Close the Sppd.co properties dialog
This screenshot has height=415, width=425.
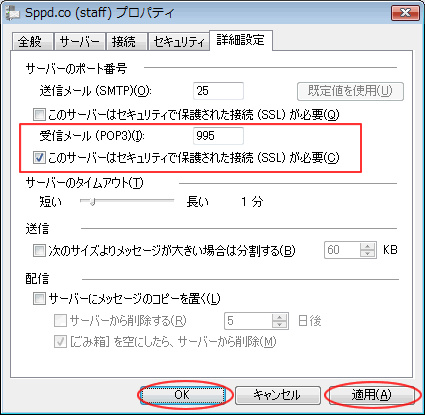[x=405, y=13]
